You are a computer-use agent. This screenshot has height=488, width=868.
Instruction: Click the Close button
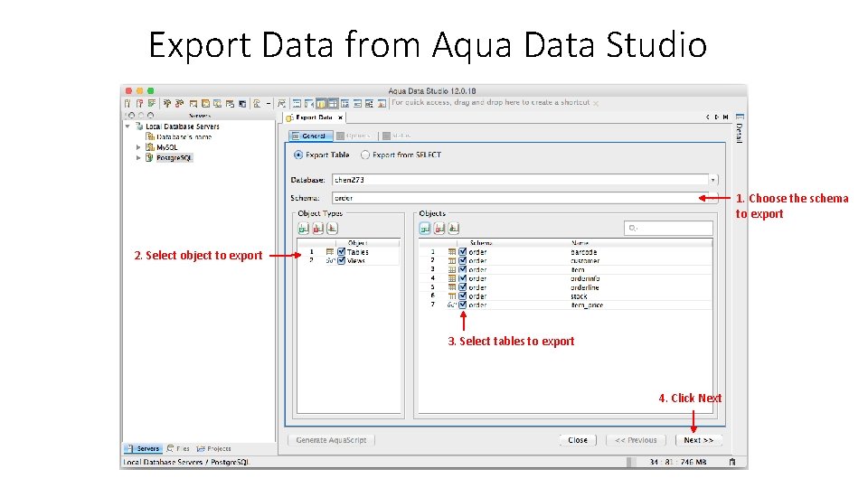(578, 440)
